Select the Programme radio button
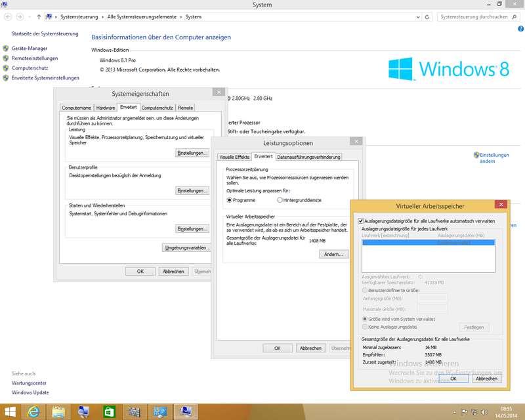 click(230, 199)
